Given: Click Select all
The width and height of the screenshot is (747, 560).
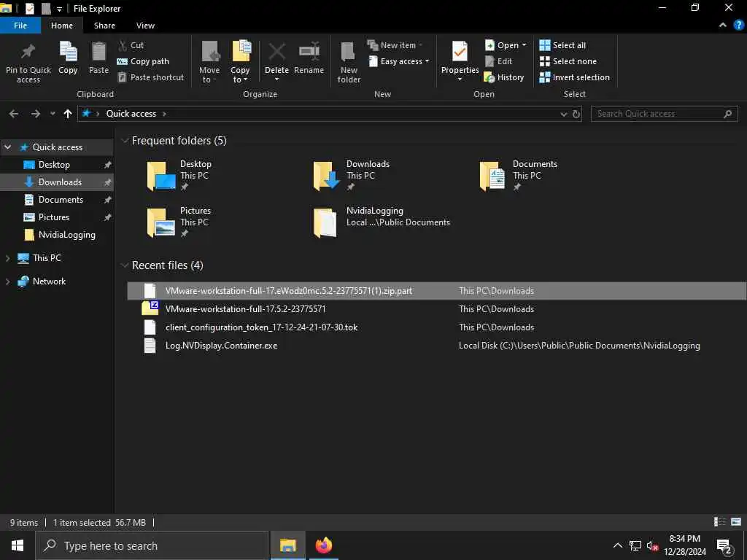Looking at the screenshot, I should point(562,45).
